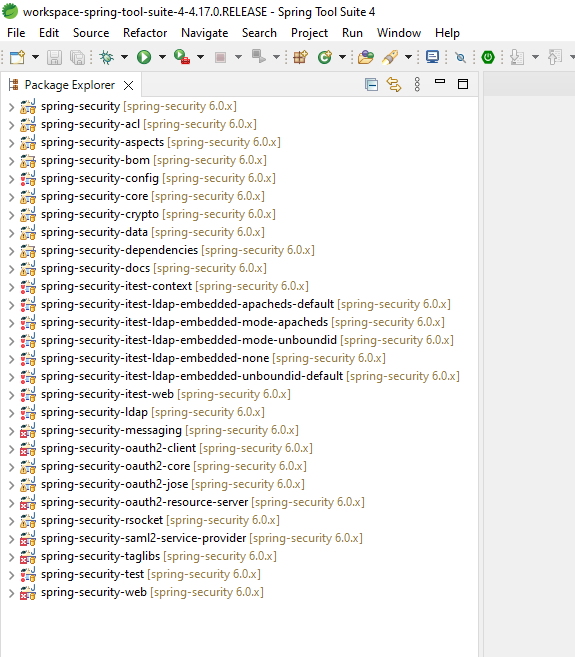Click the External Tools icon

258,56
